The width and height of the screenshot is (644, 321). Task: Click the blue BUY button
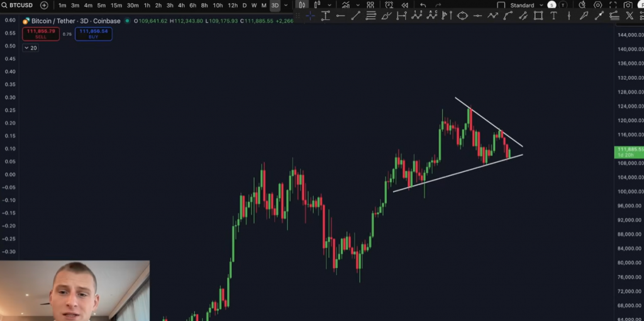coord(93,33)
